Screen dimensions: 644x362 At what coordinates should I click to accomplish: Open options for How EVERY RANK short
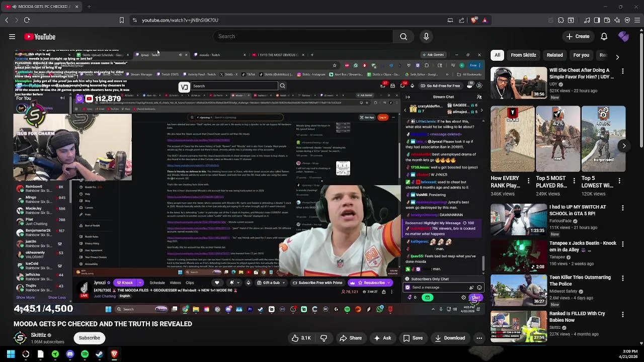(528, 180)
